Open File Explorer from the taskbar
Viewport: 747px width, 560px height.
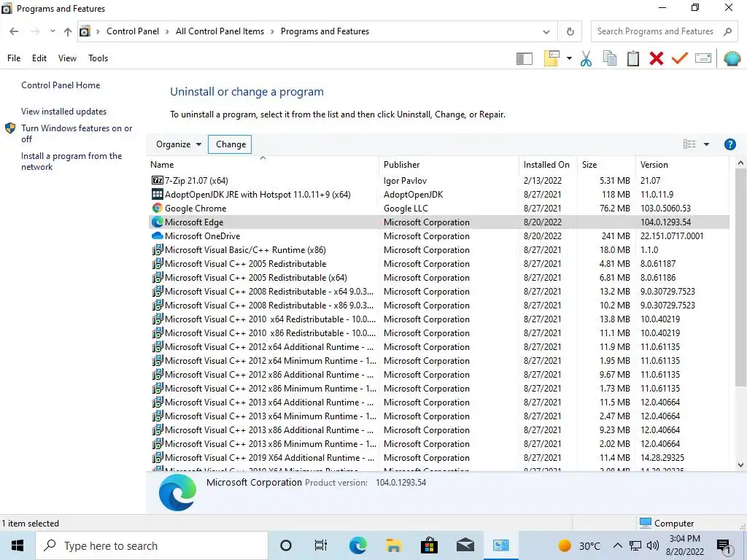393,545
